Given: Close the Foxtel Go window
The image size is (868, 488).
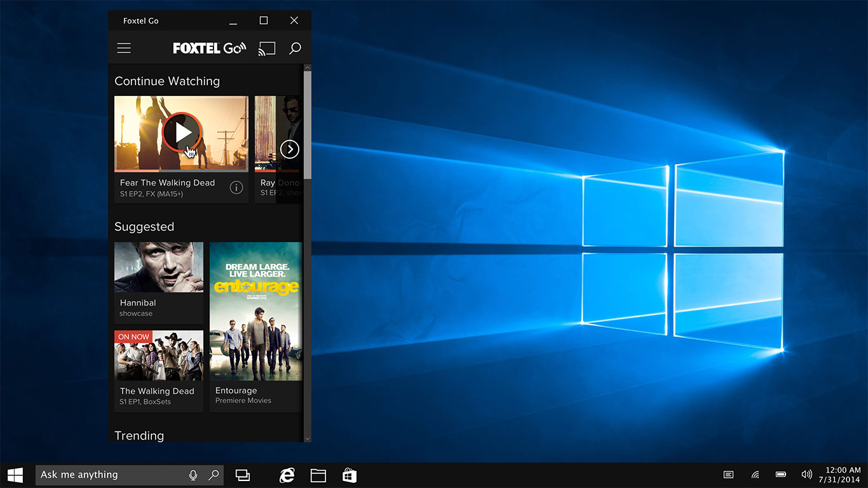Looking at the screenshot, I should click(x=294, y=21).
